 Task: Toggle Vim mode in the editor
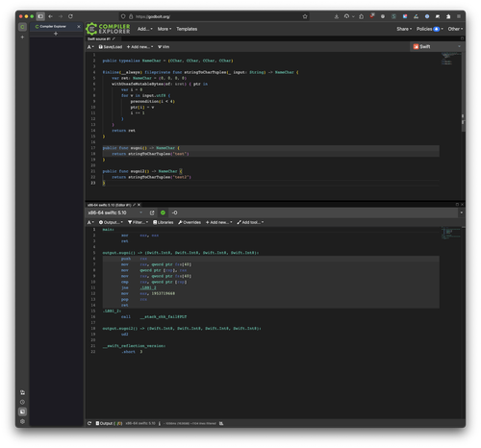coord(164,47)
